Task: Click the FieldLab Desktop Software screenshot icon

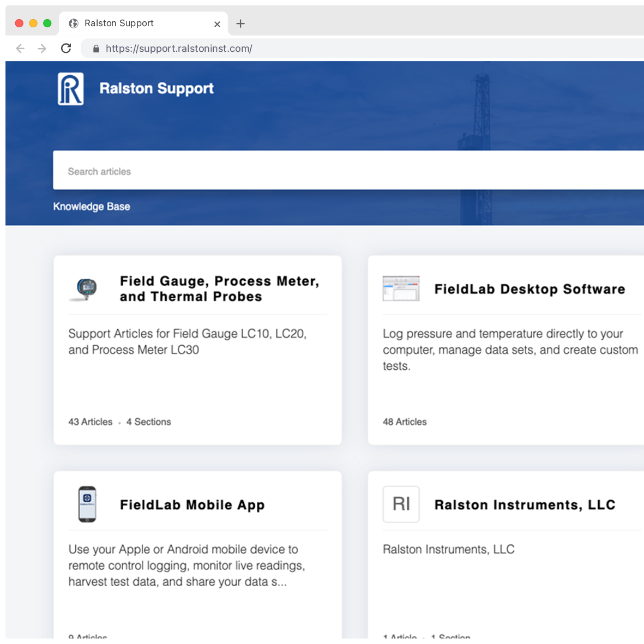Action: coord(401,288)
